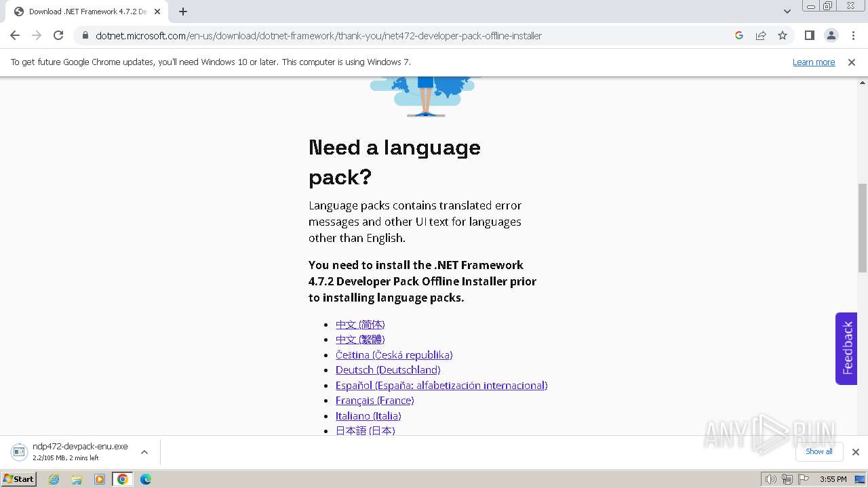Open File Explorer from taskbar
The image size is (868, 488).
pyautogui.click(x=77, y=479)
